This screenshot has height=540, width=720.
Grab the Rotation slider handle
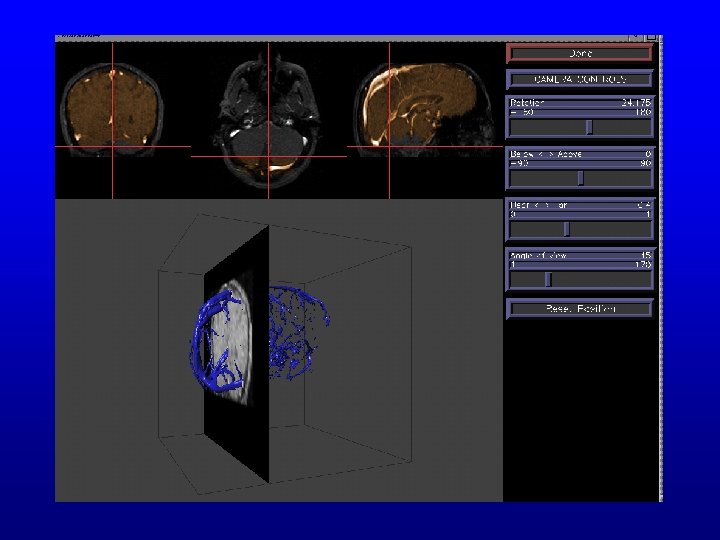(590, 127)
